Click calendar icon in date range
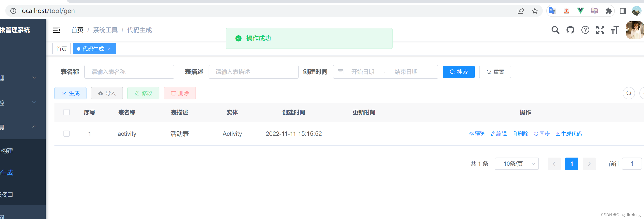 pos(341,72)
